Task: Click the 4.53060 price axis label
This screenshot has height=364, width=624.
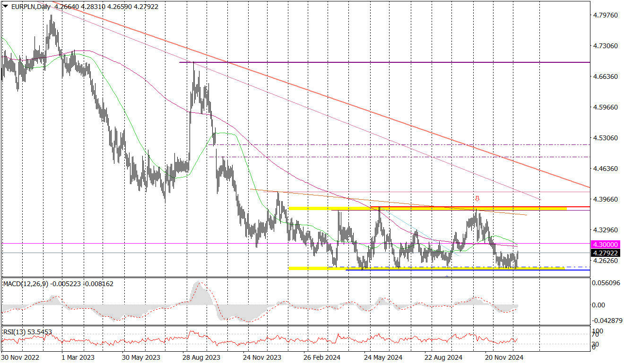Action: [x=606, y=138]
